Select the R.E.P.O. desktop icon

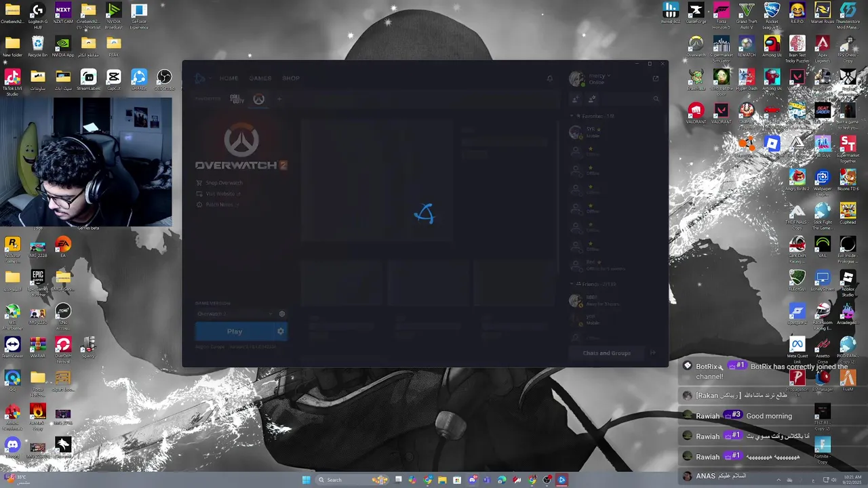click(797, 14)
